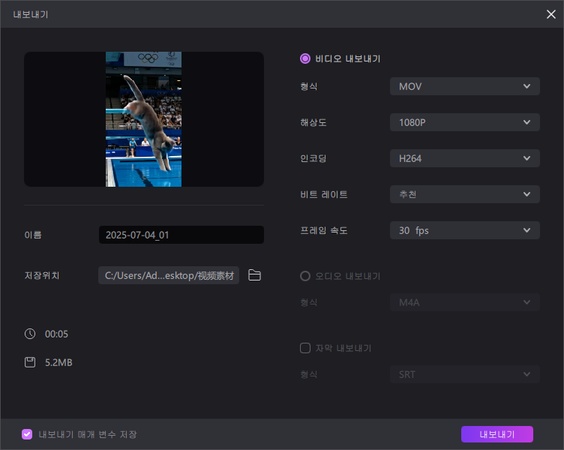Click the purple 내보내기 export button
The image size is (564, 450).
pos(497,434)
